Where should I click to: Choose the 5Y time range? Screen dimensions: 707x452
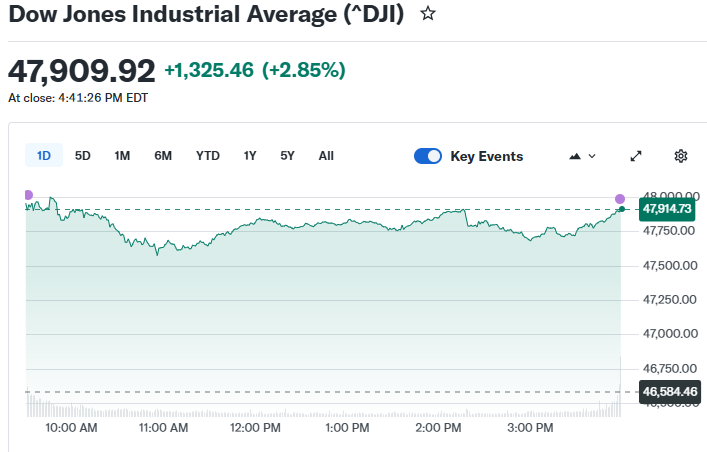click(x=288, y=156)
